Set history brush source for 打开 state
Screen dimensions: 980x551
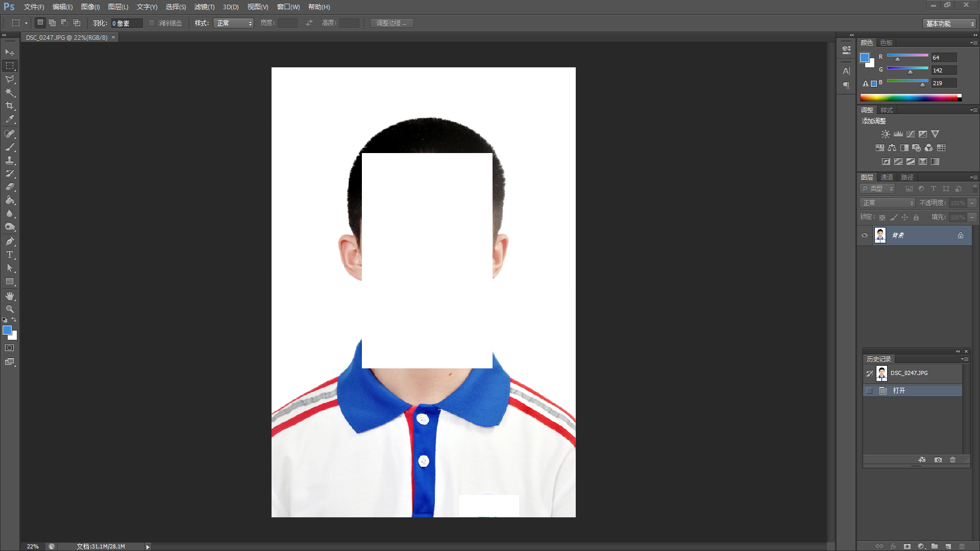[869, 391]
